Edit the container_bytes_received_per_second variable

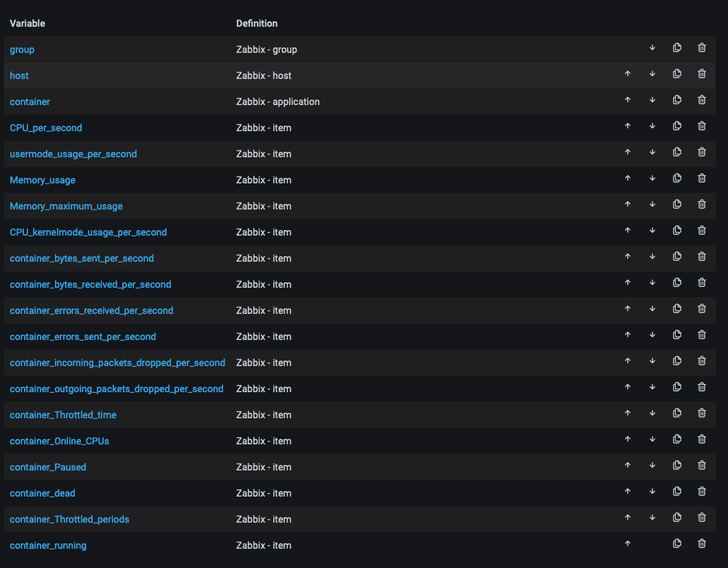(90, 284)
